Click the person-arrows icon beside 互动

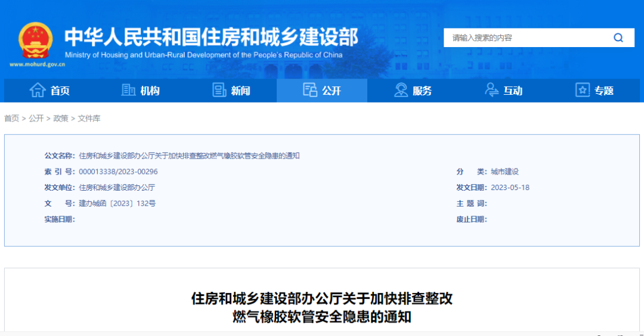(x=491, y=90)
